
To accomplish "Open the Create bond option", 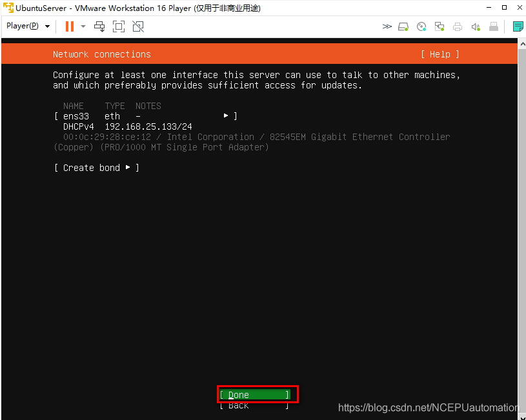I will [x=96, y=168].
